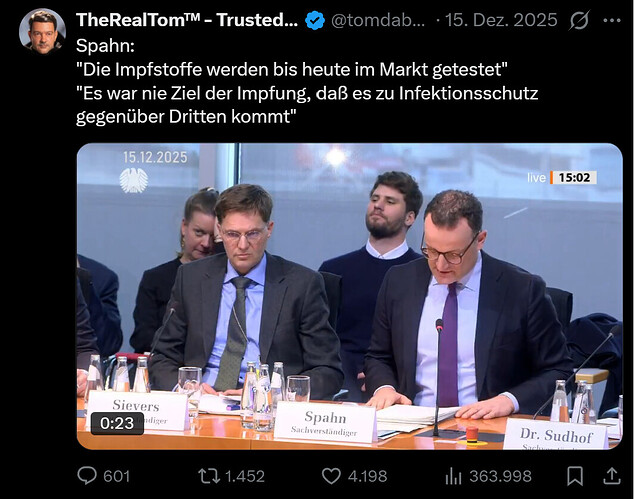Click the reply speech bubble icon

coord(88,476)
